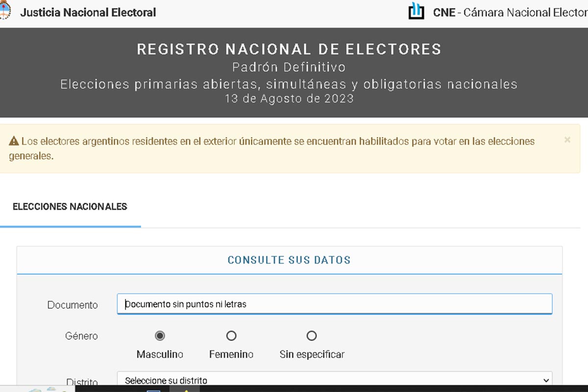
Task: Focus the Documento number input field
Action: [x=335, y=304]
